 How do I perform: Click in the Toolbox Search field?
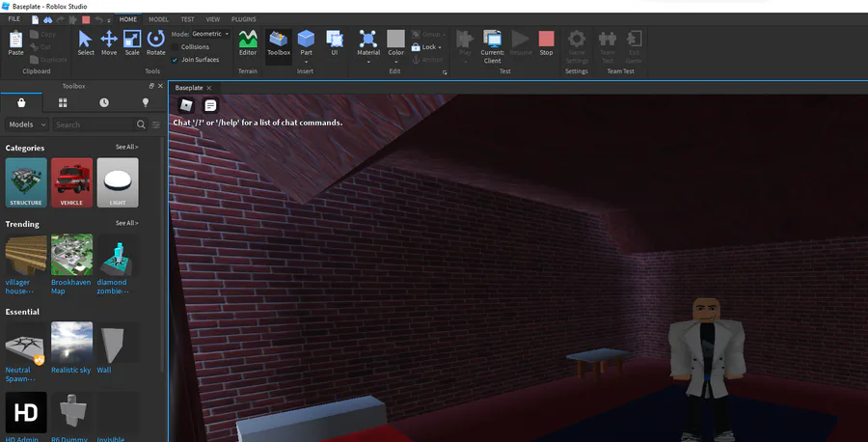tap(95, 124)
